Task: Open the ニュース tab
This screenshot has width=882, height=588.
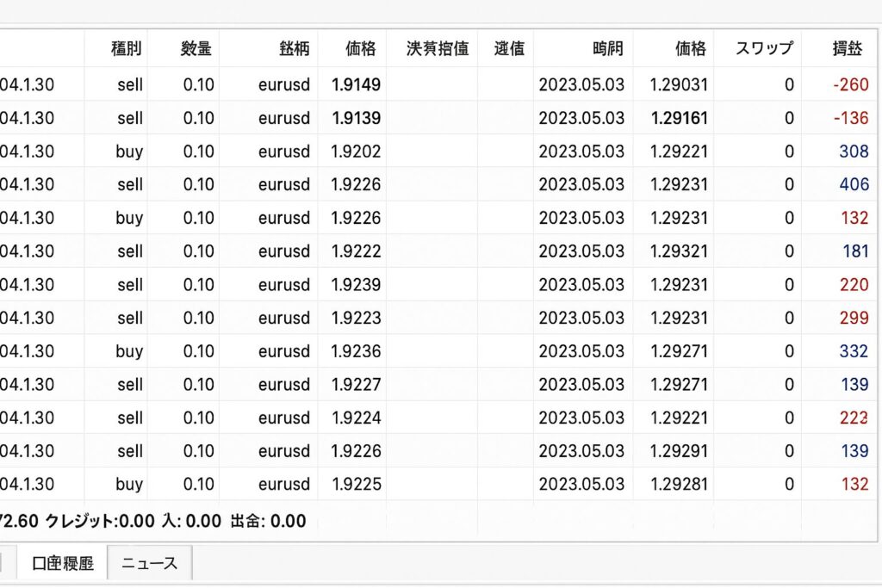Action: coord(150,564)
